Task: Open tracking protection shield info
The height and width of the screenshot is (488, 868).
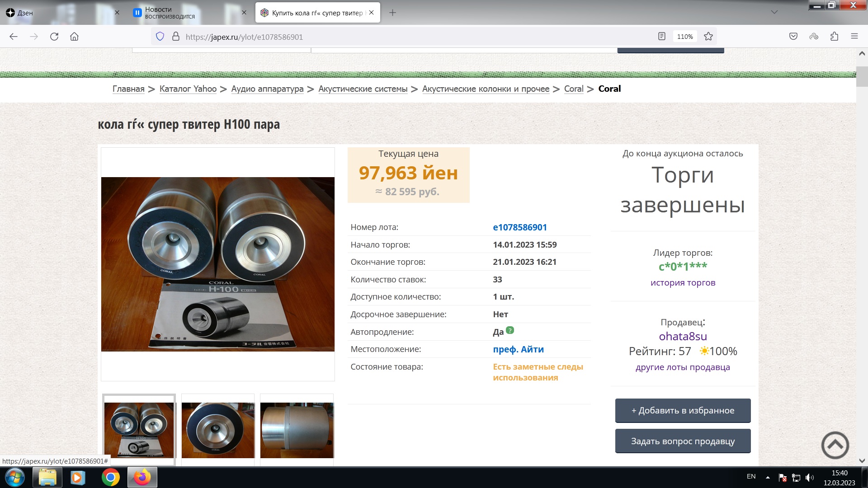Action: [x=160, y=37]
